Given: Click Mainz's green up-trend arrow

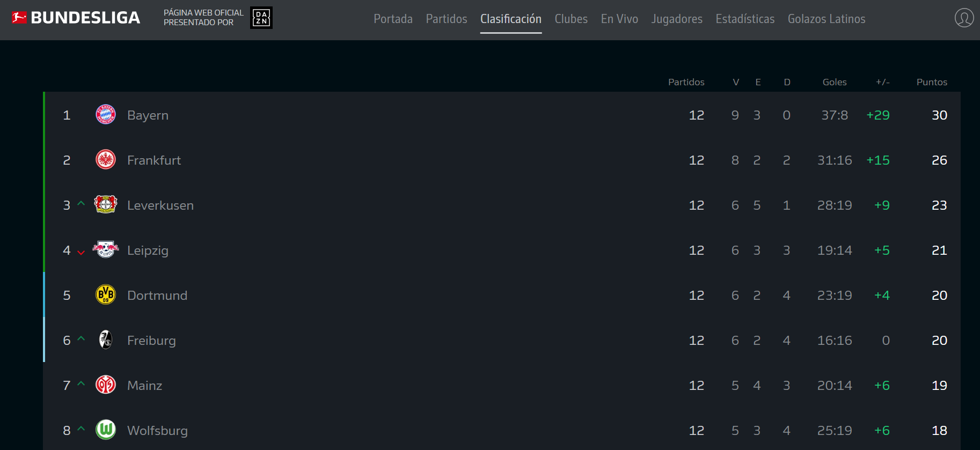Looking at the screenshot, I should click(x=81, y=384).
